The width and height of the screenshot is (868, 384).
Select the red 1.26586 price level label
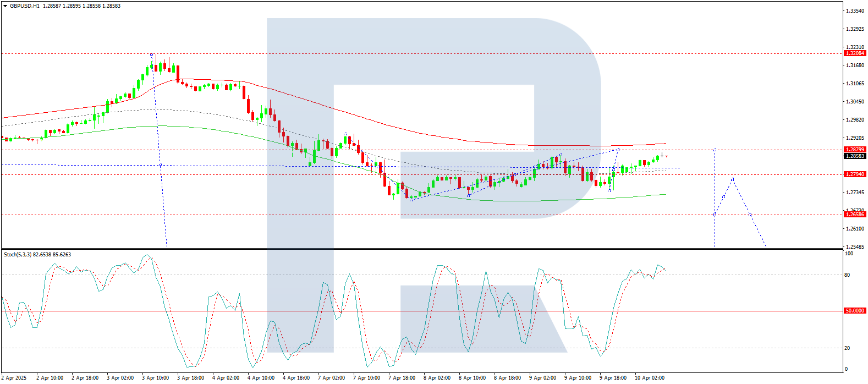855,215
